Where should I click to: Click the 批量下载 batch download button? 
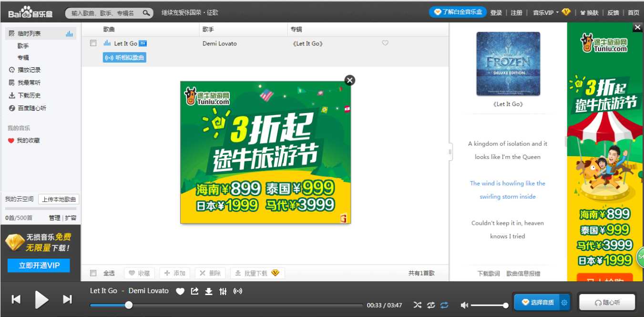click(257, 273)
